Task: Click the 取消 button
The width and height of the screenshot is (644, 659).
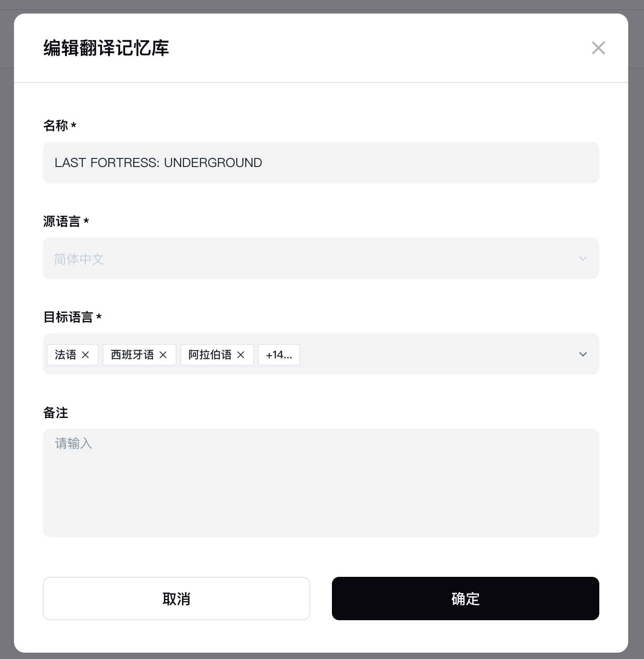Action: pyautogui.click(x=176, y=599)
